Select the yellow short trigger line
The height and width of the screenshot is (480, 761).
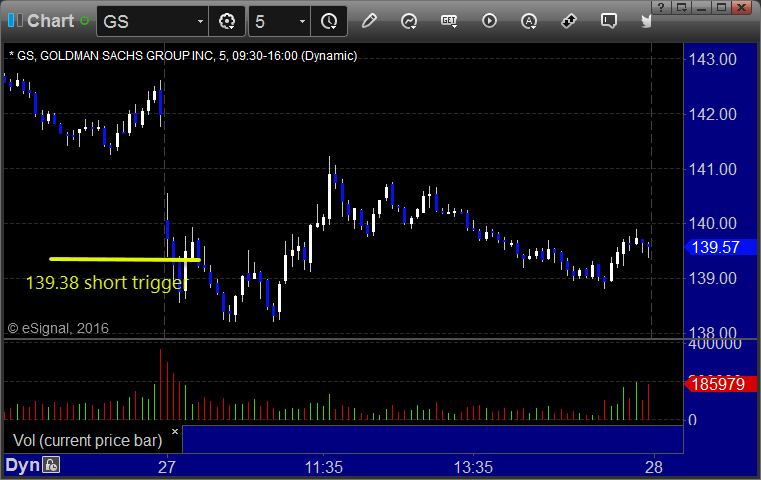[x=125, y=260]
